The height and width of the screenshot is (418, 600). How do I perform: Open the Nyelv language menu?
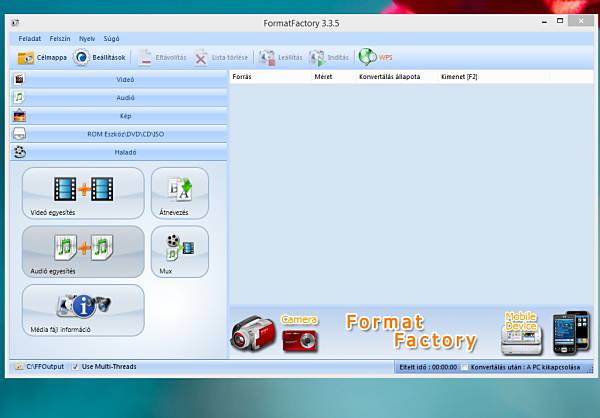87,39
